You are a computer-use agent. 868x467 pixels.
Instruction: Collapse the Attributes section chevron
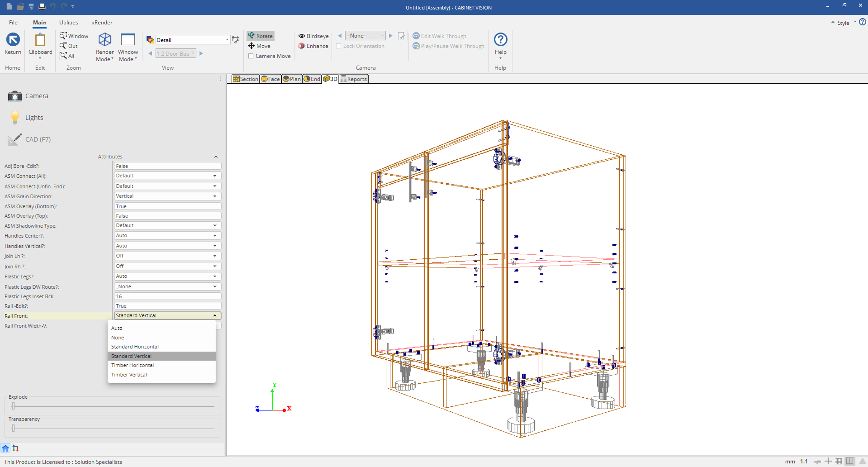216,157
